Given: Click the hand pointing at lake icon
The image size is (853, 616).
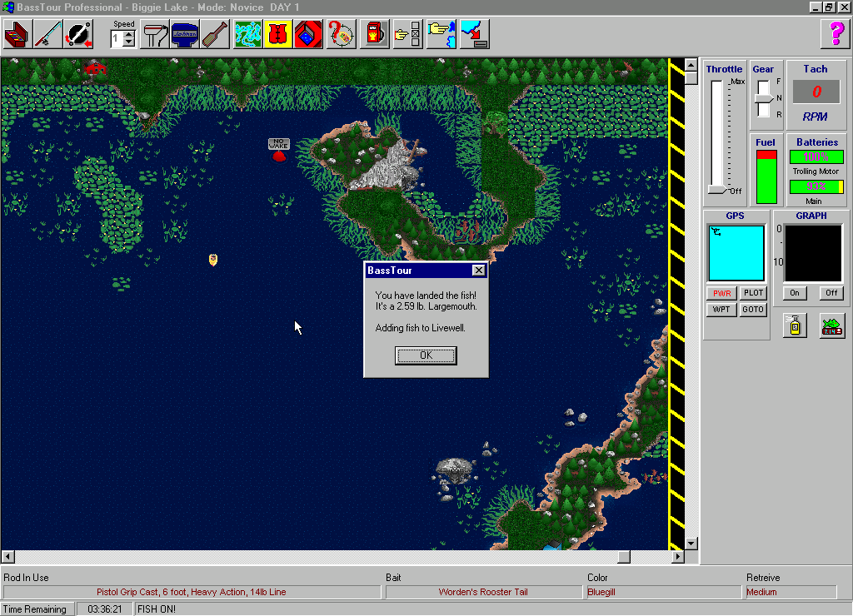Looking at the screenshot, I should (441, 34).
